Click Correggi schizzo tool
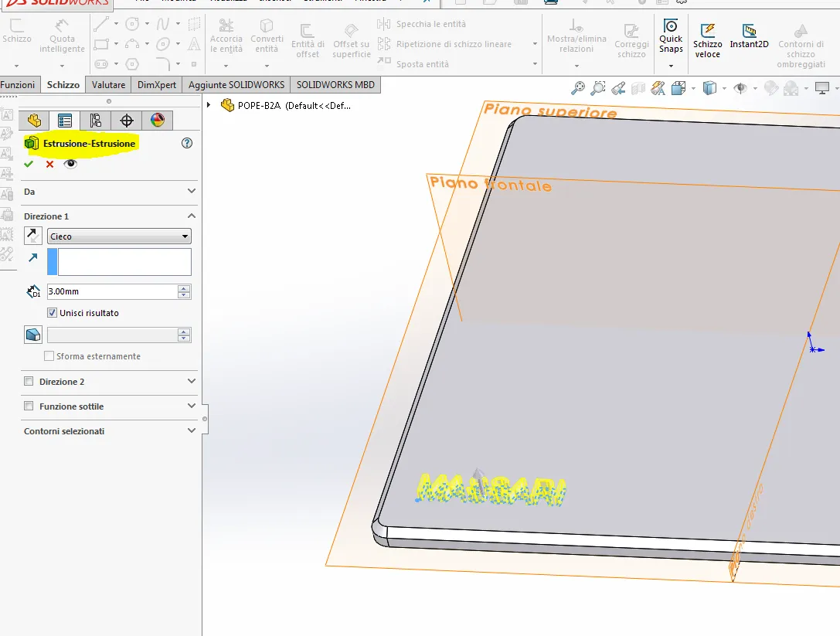 [x=631, y=41]
